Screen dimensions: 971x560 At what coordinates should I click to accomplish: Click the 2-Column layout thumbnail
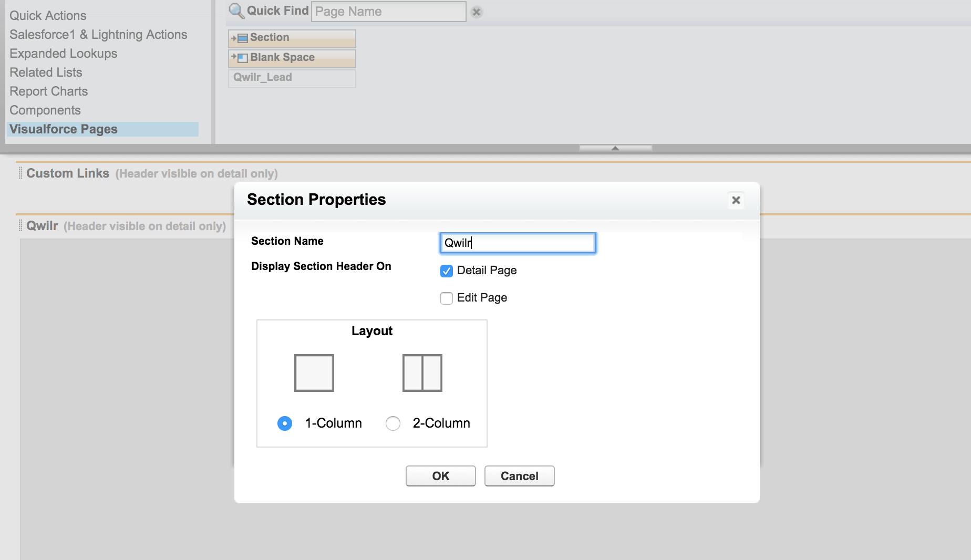(422, 373)
